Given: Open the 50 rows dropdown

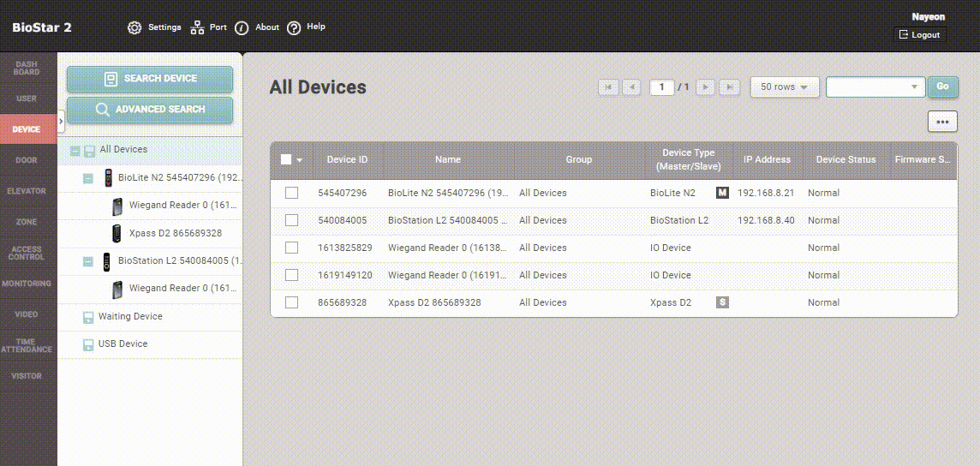Looking at the screenshot, I should (785, 87).
